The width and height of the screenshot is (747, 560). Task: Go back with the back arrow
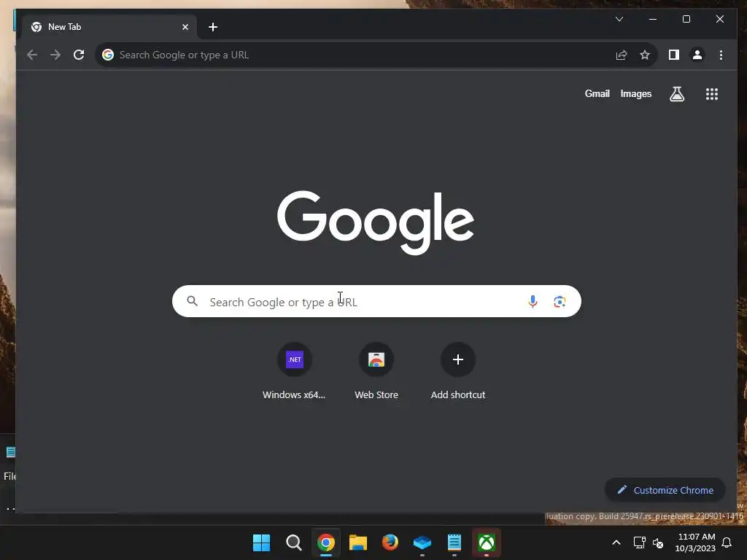coord(32,55)
